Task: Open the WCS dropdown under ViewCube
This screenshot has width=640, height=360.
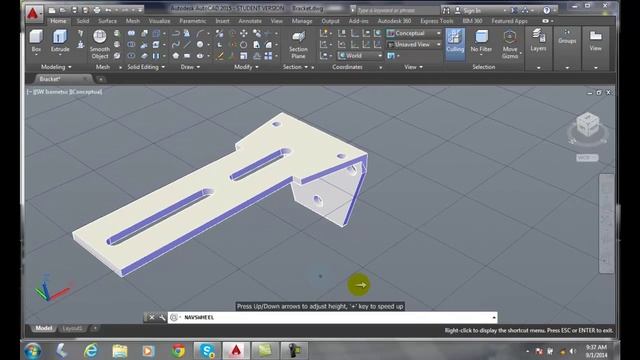Action: coord(587,158)
